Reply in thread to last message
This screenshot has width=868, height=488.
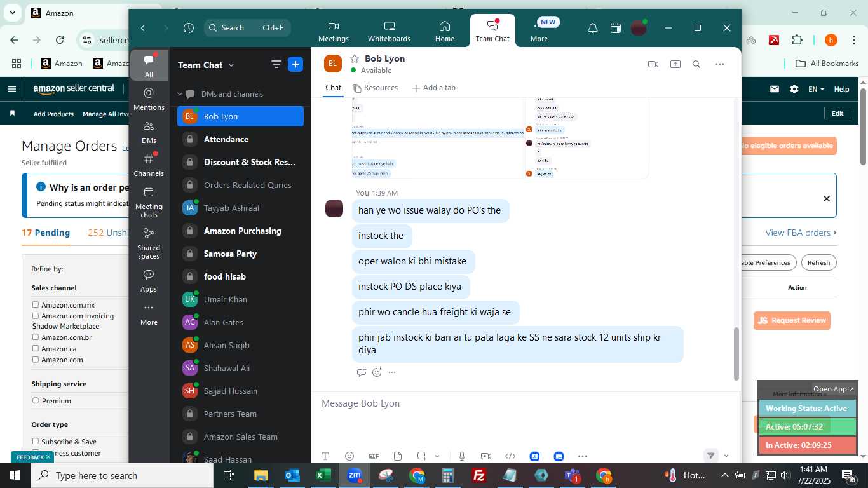(362, 372)
